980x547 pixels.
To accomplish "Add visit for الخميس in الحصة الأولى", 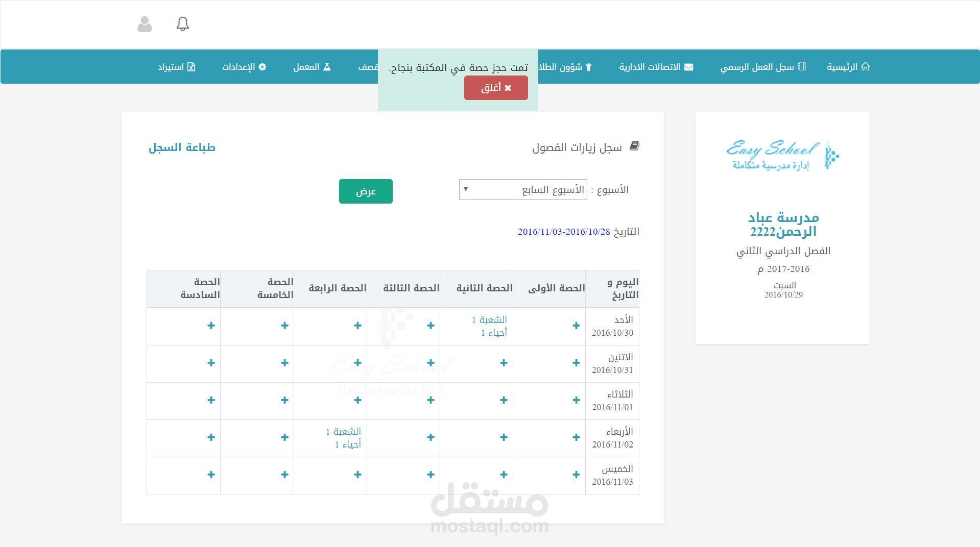I will click(x=576, y=475).
